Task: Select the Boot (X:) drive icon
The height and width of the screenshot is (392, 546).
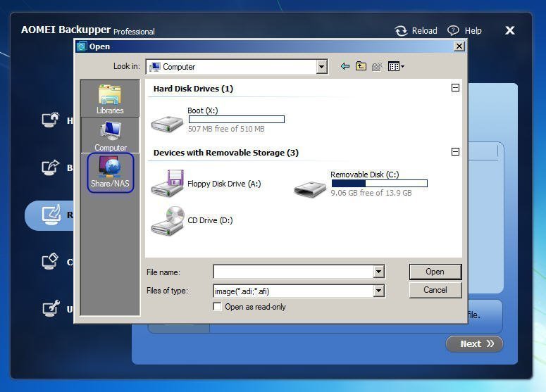Action: (x=167, y=124)
